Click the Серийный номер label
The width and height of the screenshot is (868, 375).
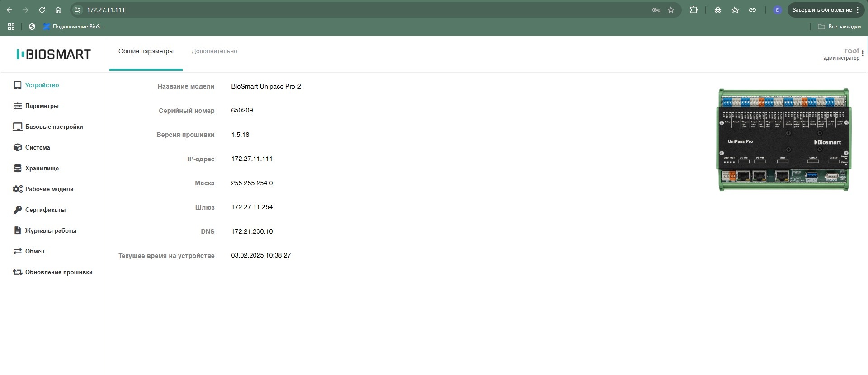(x=187, y=111)
